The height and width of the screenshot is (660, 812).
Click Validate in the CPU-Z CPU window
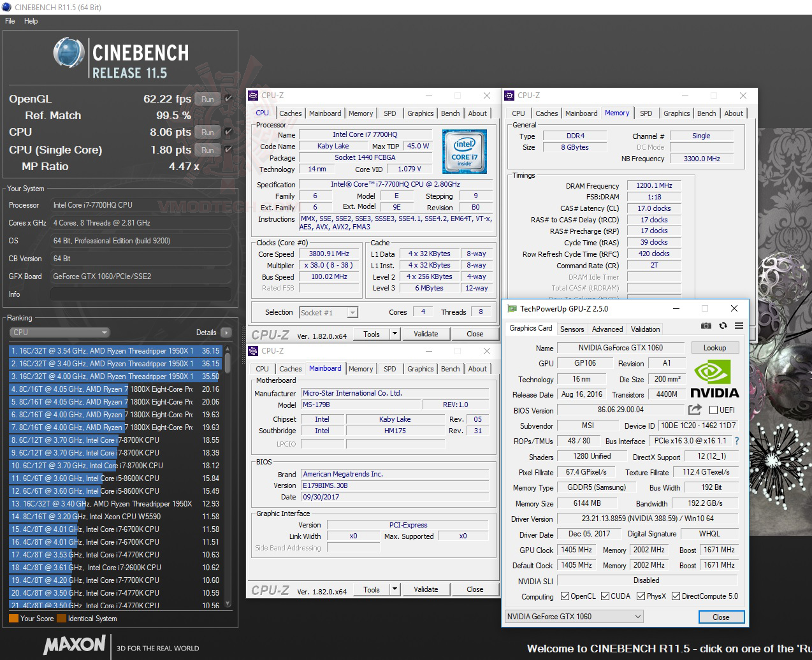pyautogui.click(x=426, y=334)
